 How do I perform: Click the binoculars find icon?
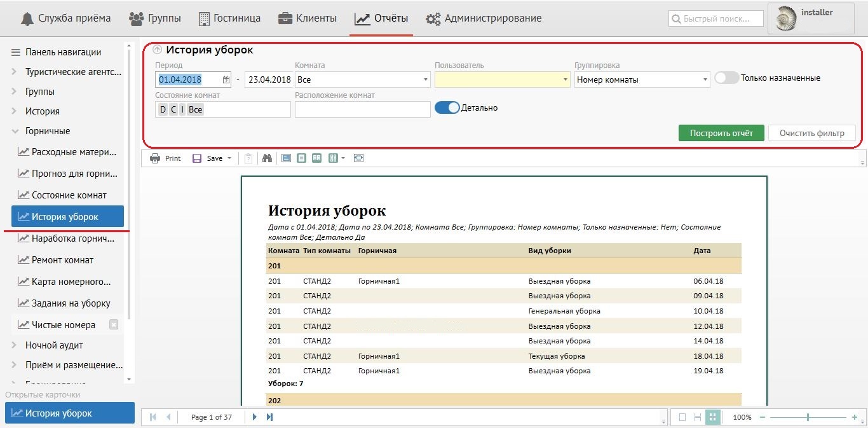(x=268, y=158)
